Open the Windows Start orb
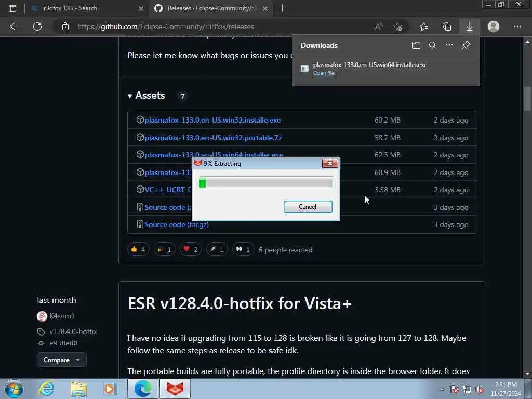 tap(14, 389)
